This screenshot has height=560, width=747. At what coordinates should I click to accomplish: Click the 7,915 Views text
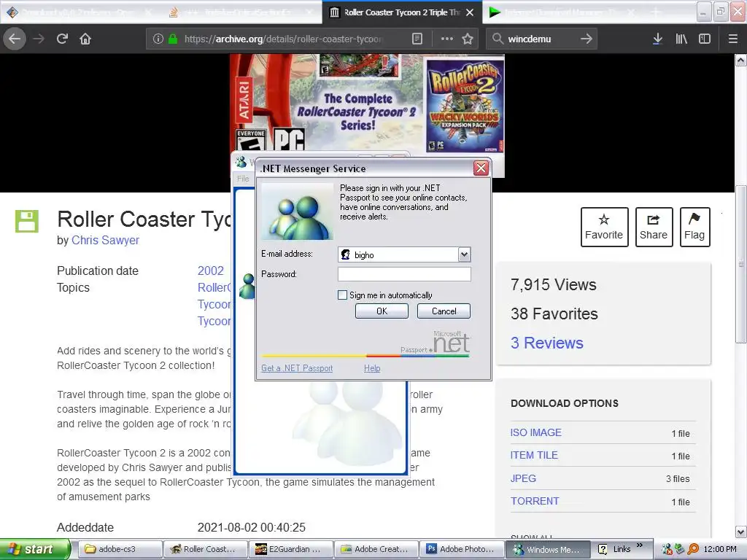point(554,285)
